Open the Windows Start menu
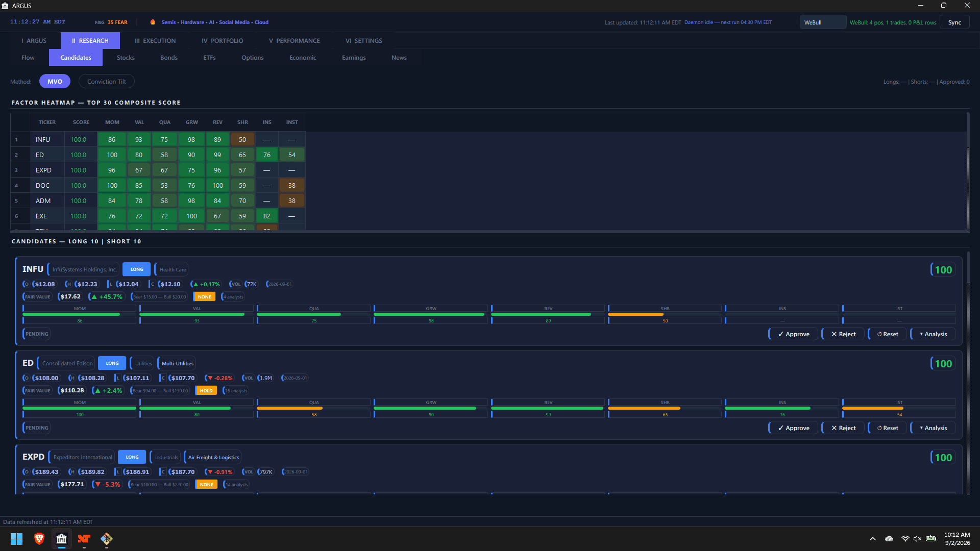 [16, 539]
